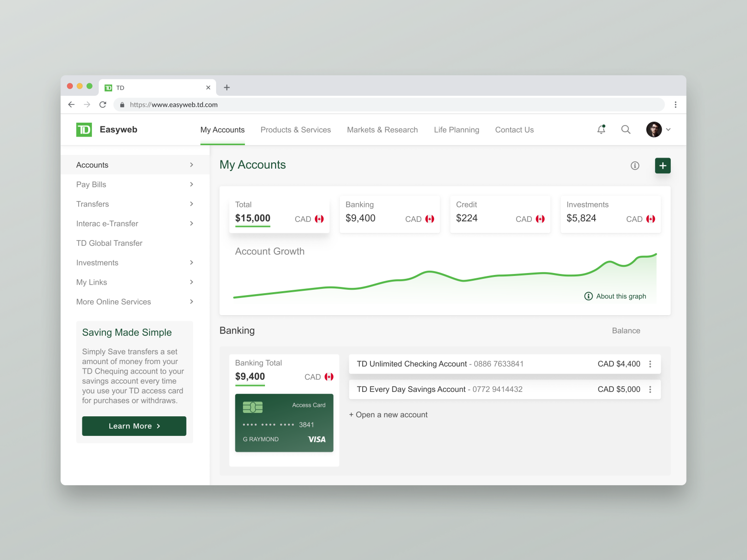Click the Learn More button
This screenshot has width=747, height=560.
tap(134, 426)
